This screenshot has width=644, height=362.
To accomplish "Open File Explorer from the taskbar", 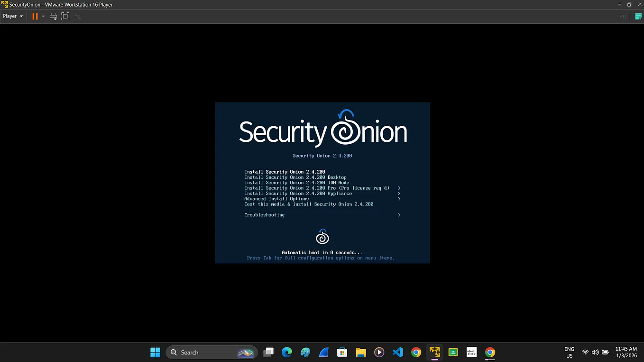I will click(360, 353).
